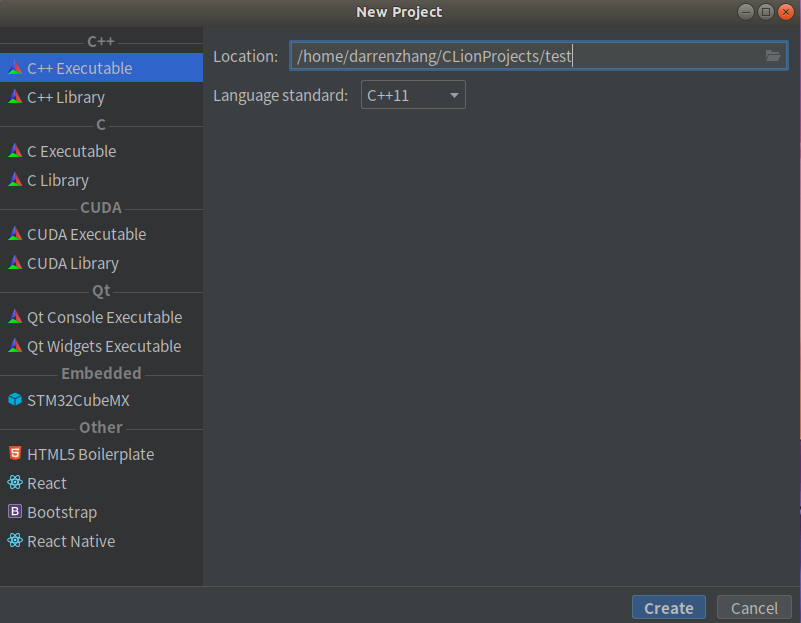801x623 pixels.
Task: Open folder browser for Location
Action: pyautogui.click(x=772, y=56)
